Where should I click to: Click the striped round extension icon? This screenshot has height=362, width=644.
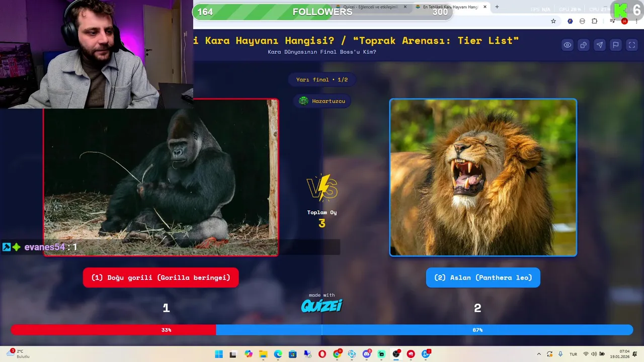pos(582,21)
